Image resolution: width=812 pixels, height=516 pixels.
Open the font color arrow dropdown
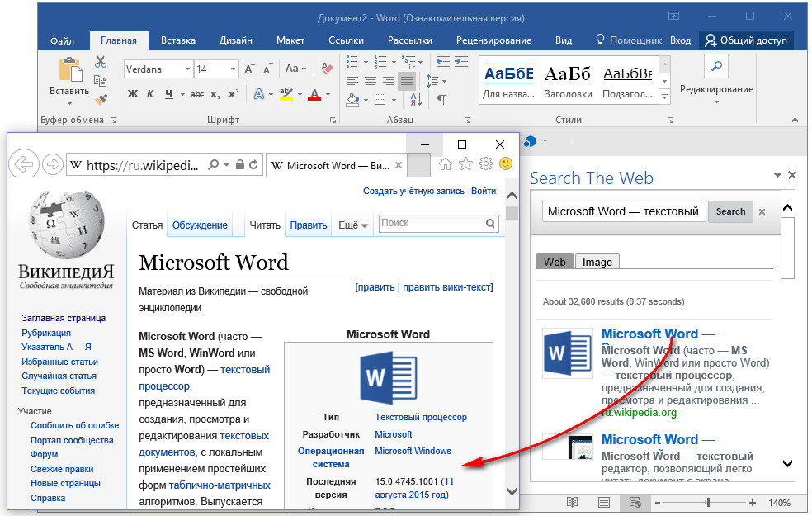pos(328,94)
